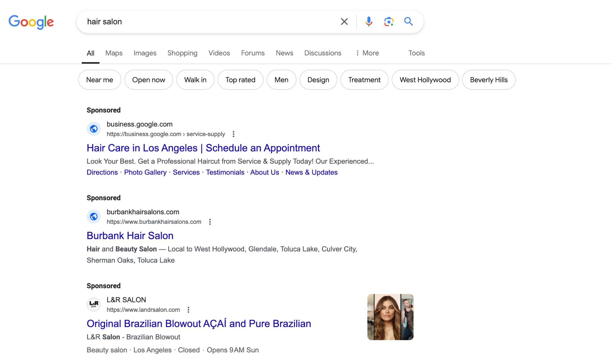Open the Services sitelink
This screenshot has width=611, height=364.
pos(186,172)
